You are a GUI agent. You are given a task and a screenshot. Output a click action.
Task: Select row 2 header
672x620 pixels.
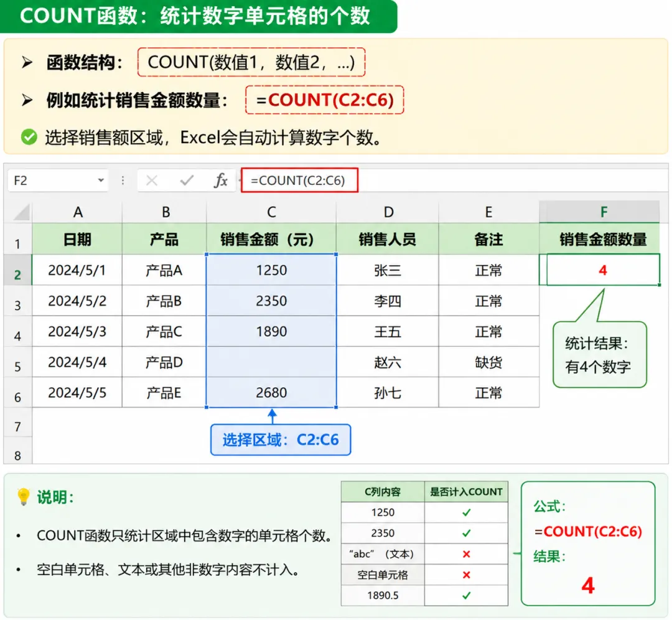[17, 270]
